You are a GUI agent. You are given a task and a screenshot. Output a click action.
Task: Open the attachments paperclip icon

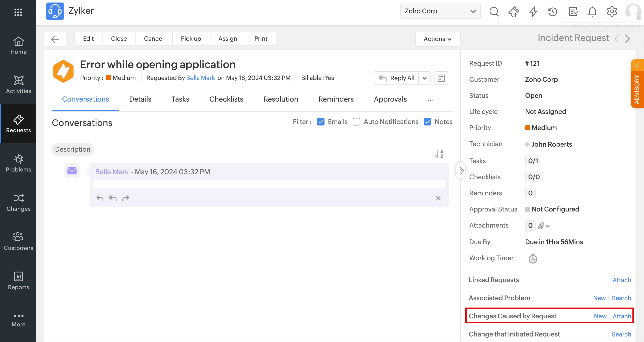tap(541, 226)
